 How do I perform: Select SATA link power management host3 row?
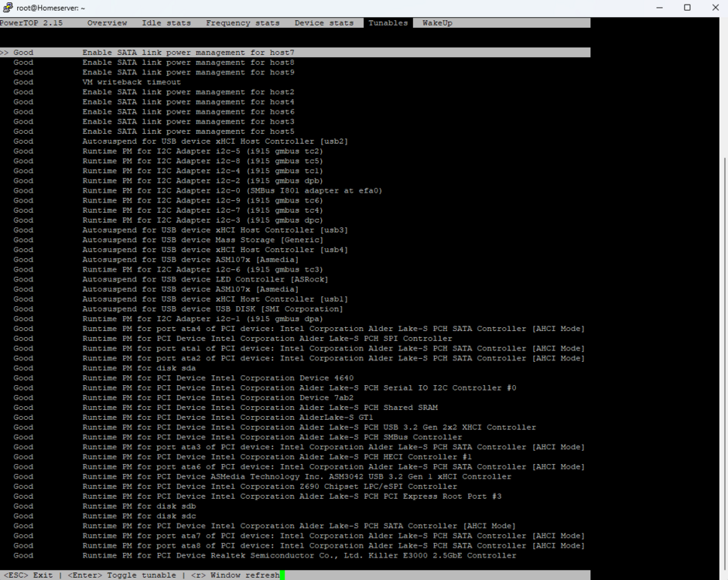pos(154,121)
